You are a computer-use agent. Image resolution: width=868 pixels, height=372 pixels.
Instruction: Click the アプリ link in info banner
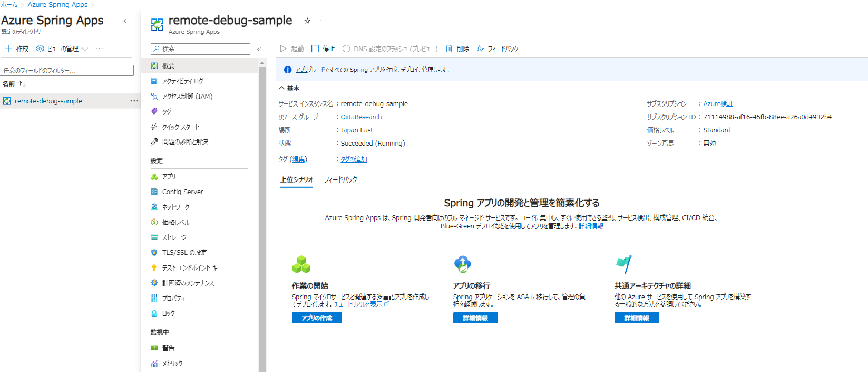click(301, 70)
